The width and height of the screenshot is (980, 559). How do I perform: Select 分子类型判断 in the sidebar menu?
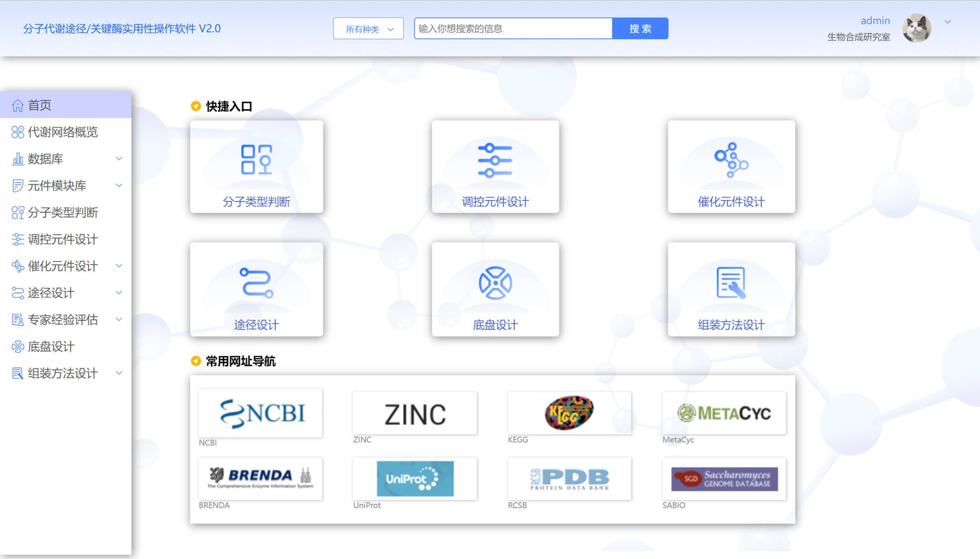point(63,212)
